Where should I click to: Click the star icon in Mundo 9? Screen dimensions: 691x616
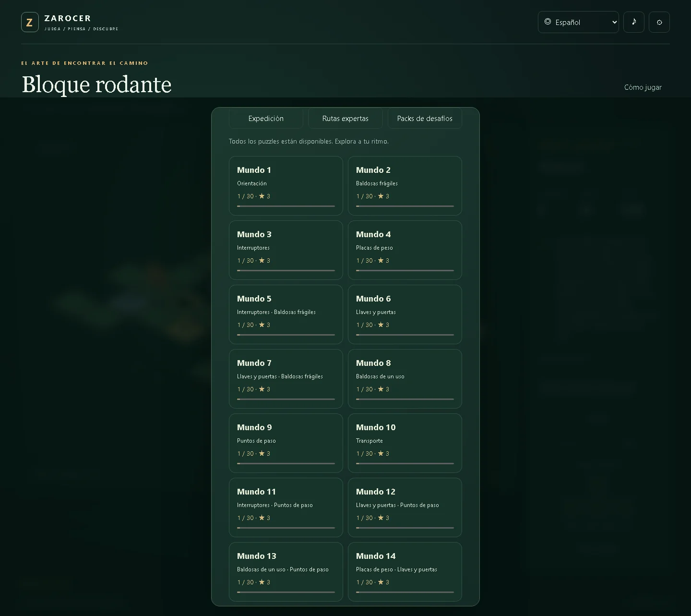262,453
